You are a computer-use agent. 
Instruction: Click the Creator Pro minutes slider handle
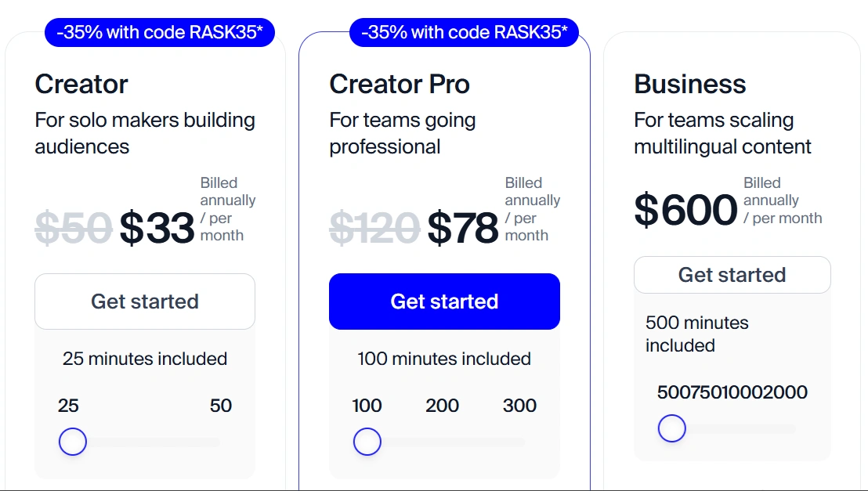367,442
